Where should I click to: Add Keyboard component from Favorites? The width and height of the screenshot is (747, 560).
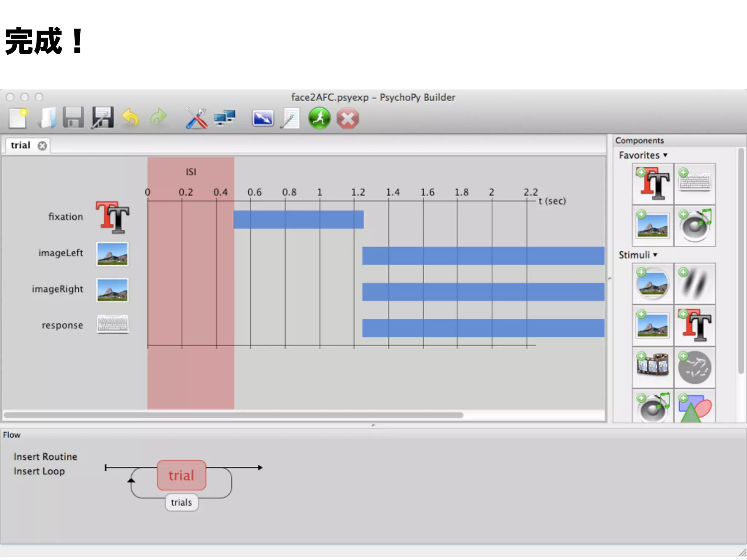(x=695, y=184)
